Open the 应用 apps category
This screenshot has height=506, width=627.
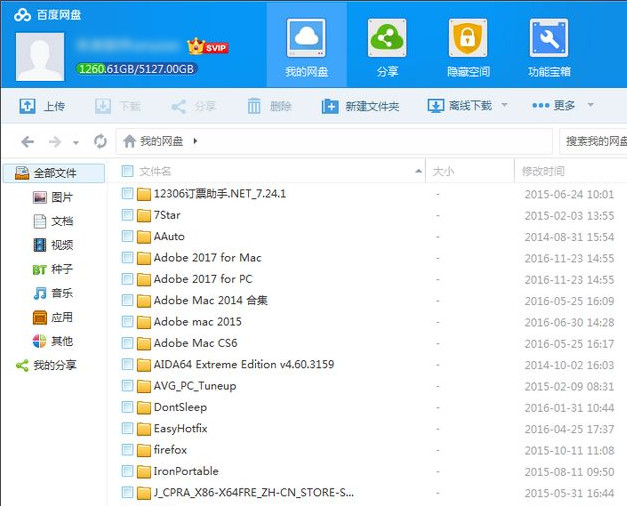click(x=53, y=317)
